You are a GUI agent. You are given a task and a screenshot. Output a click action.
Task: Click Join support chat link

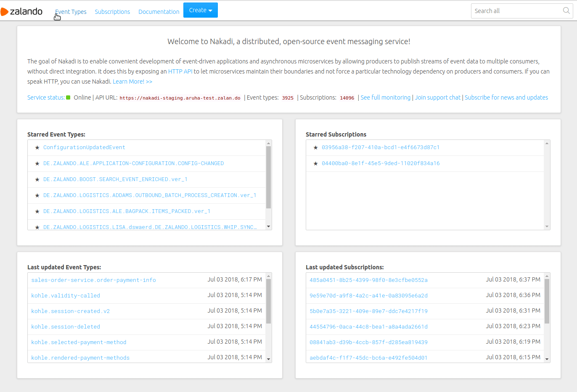(438, 97)
